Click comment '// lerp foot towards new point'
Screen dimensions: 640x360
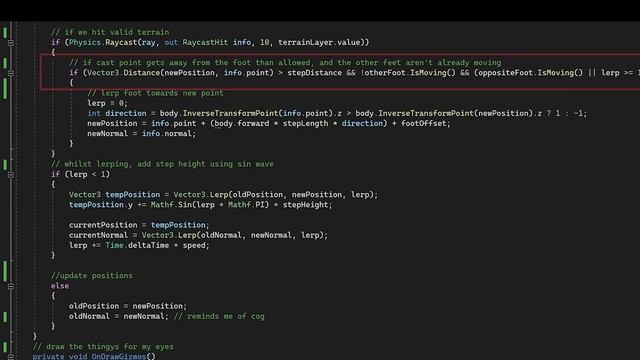coord(156,93)
